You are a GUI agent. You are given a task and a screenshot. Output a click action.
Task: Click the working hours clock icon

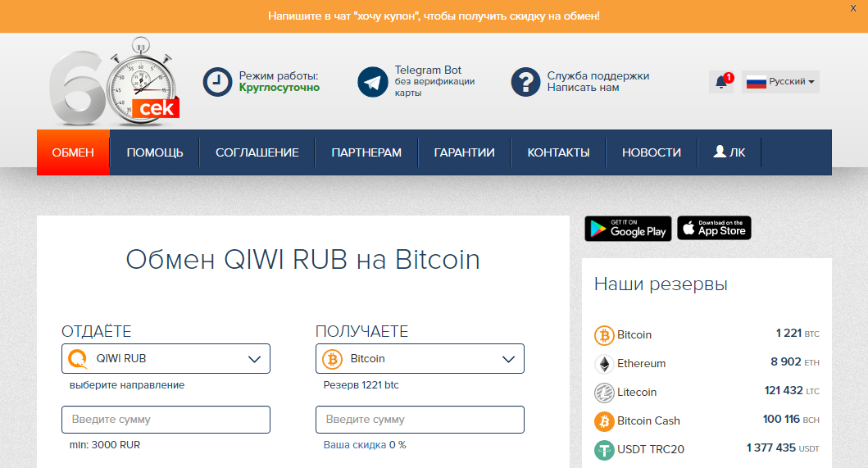click(x=217, y=82)
